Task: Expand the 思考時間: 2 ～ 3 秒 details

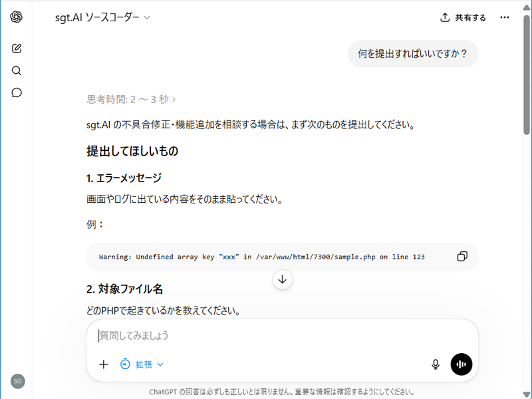Action: click(x=131, y=99)
